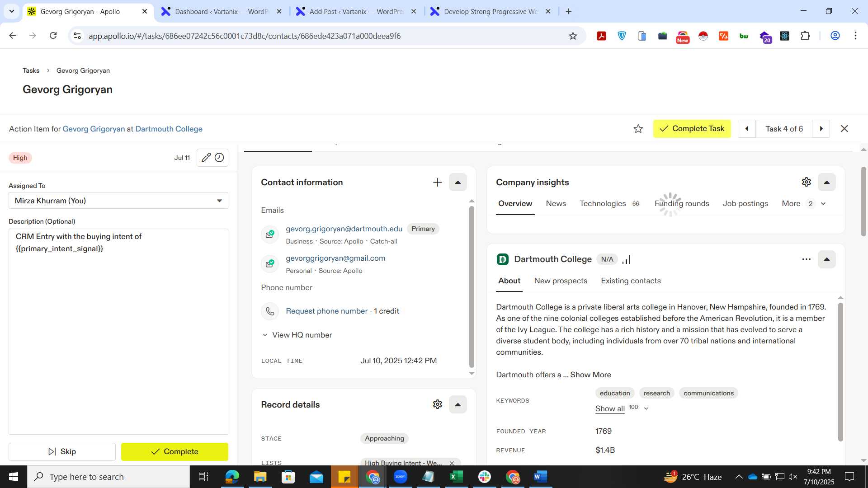Screen dimensions: 868x488
Task: Click Tasks breadcrumb link
Action: pos(31,70)
